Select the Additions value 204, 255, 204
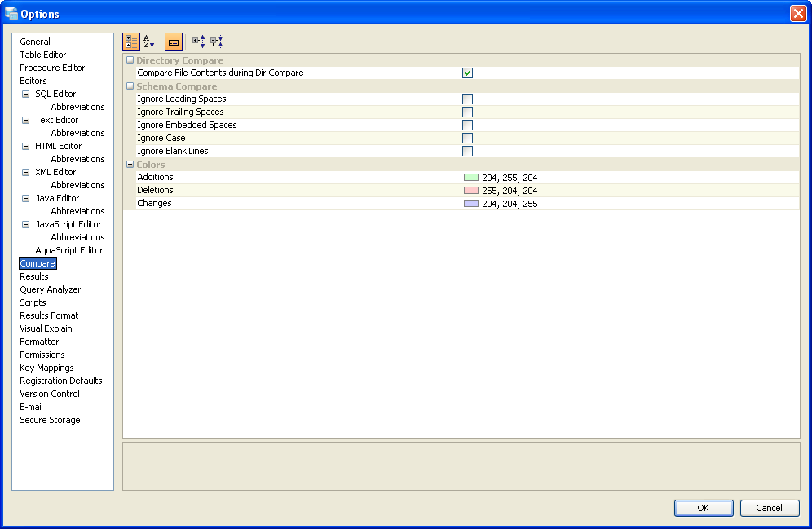812x529 pixels. (510, 178)
